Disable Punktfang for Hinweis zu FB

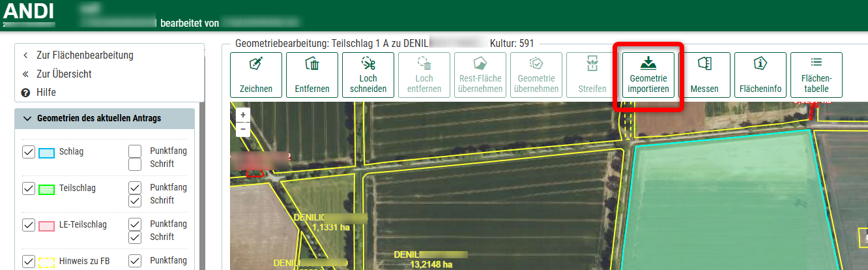tap(135, 261)
